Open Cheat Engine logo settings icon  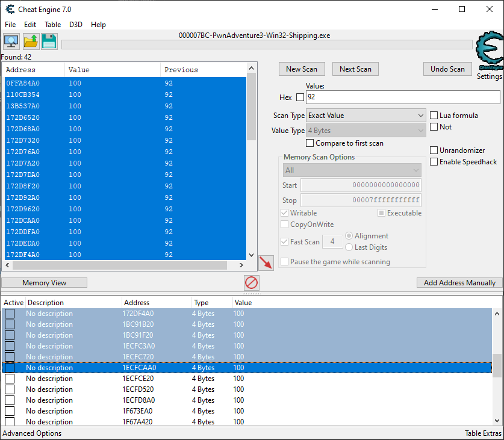pos(490,51)
